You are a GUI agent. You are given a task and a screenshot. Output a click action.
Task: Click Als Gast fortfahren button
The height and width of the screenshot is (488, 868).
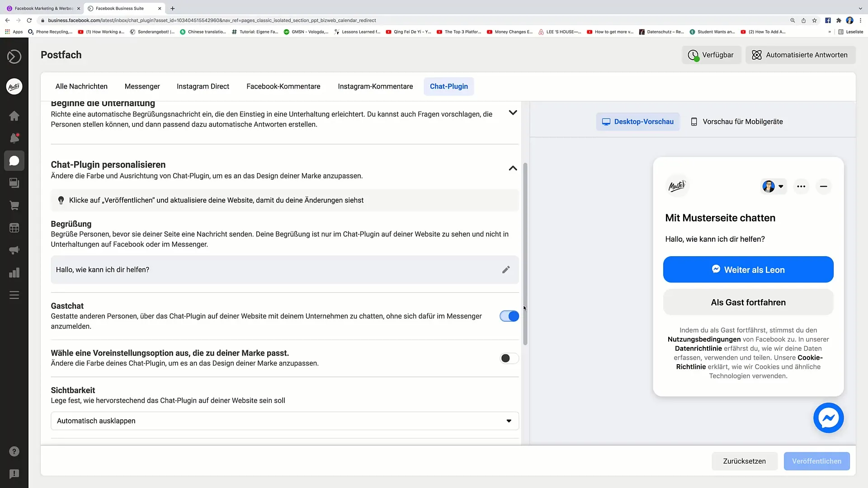[x=748, y=302]
